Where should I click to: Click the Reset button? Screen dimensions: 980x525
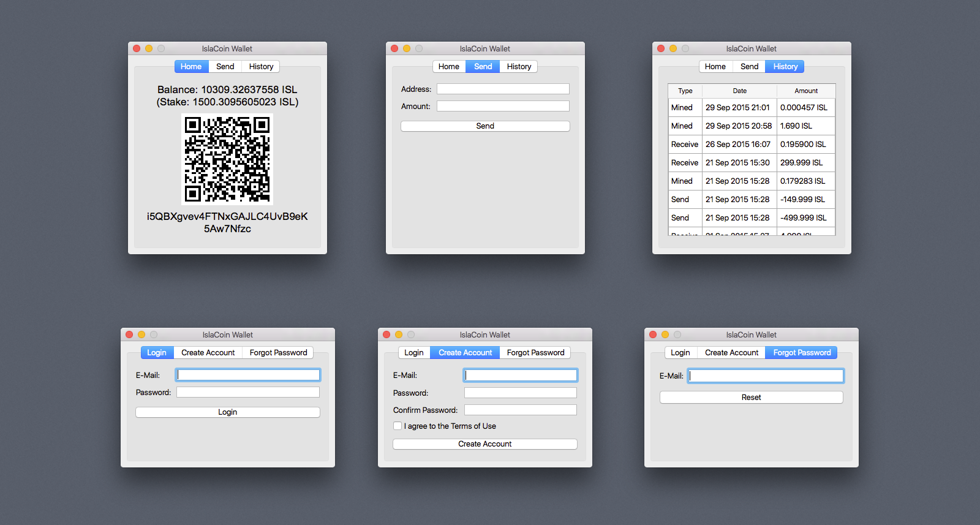click(x=752, y=398)
